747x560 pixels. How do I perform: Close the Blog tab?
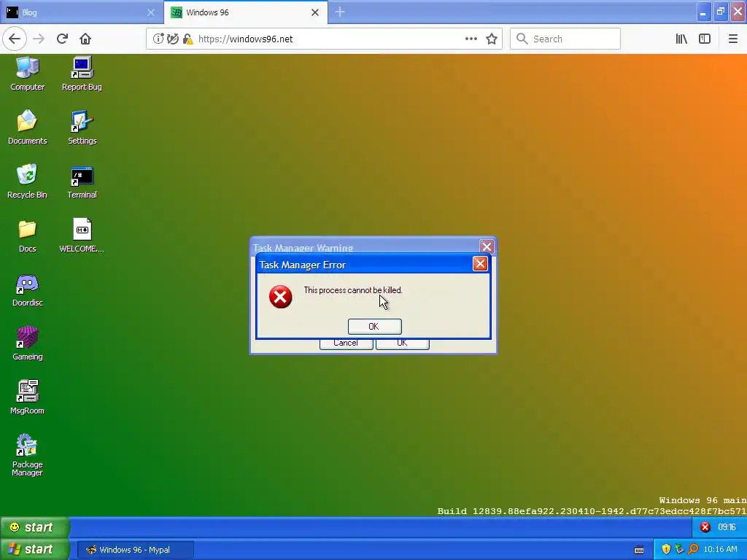click(x=151, y=12)
